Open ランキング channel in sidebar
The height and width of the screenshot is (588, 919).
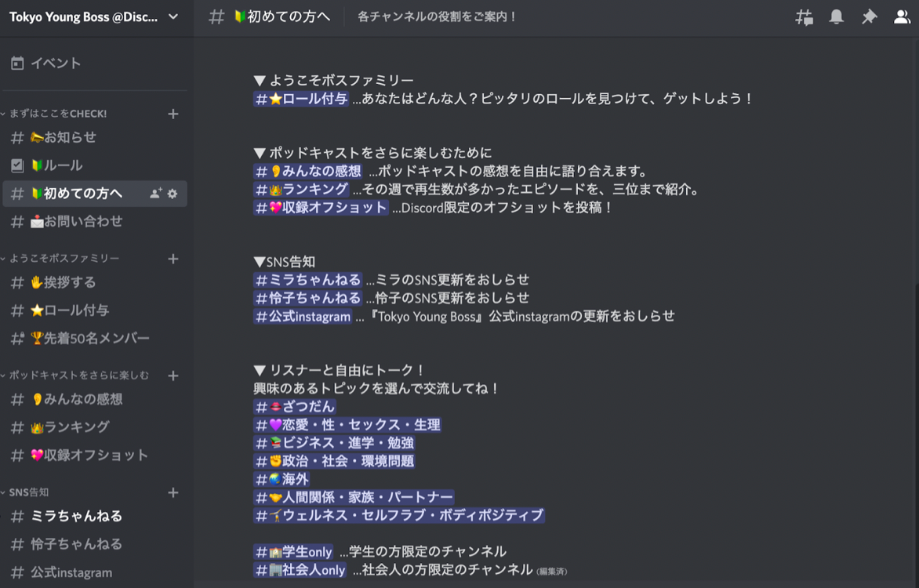[95, 427]
